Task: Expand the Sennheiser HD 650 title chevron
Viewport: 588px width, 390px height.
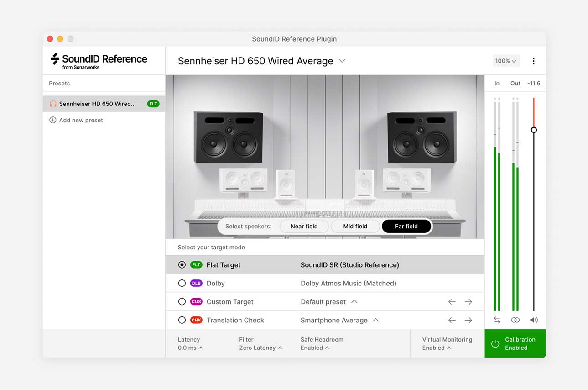Action: (342, 60)
